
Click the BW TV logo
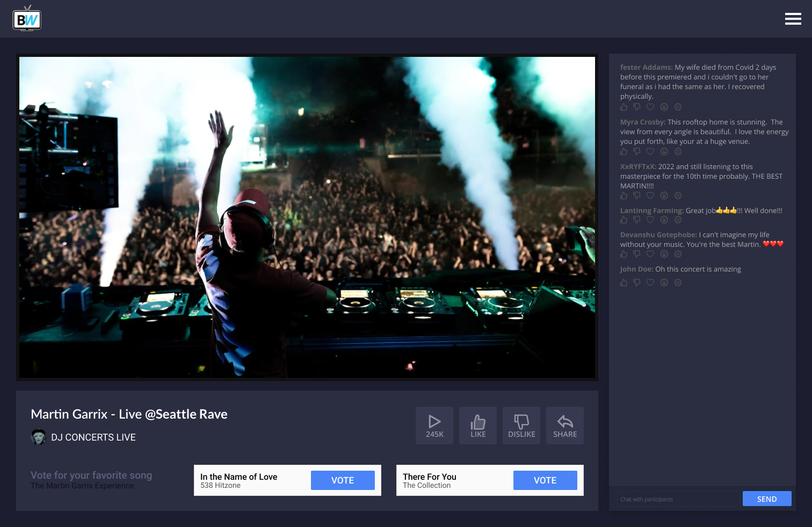27,19
